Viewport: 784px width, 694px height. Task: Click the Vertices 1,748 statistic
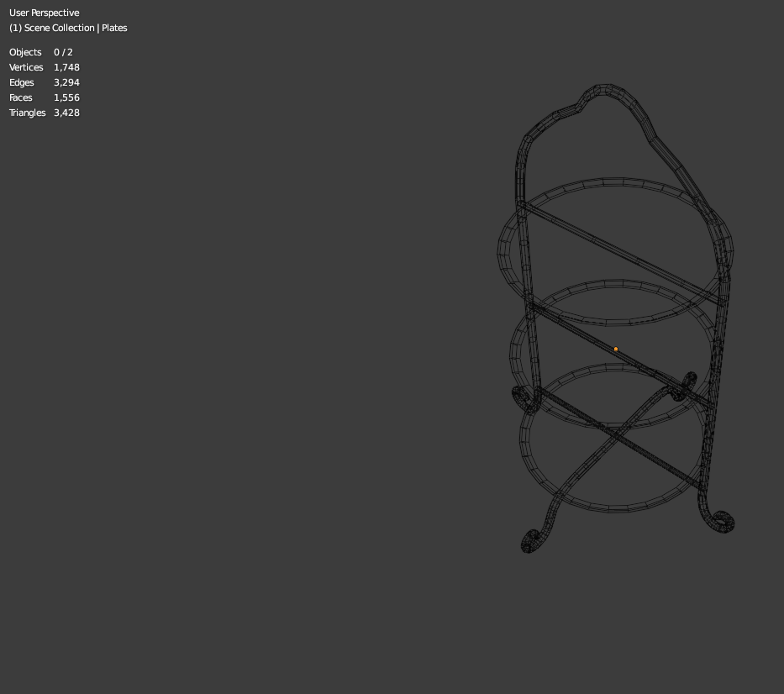[x=45, y=67]
